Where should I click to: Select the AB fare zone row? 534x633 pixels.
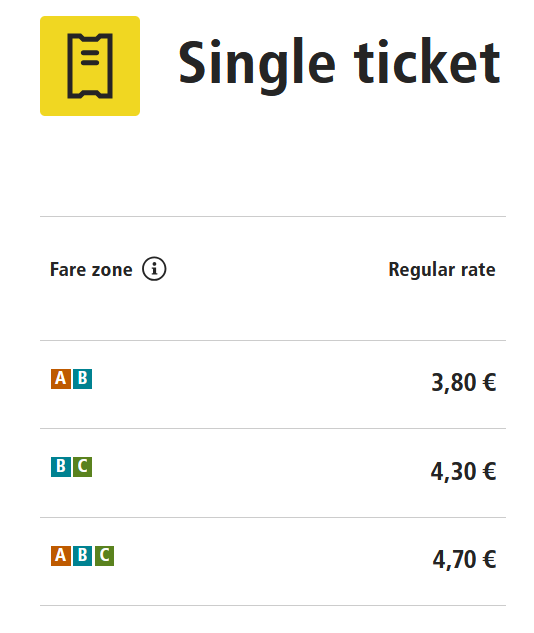click(273, 384)
